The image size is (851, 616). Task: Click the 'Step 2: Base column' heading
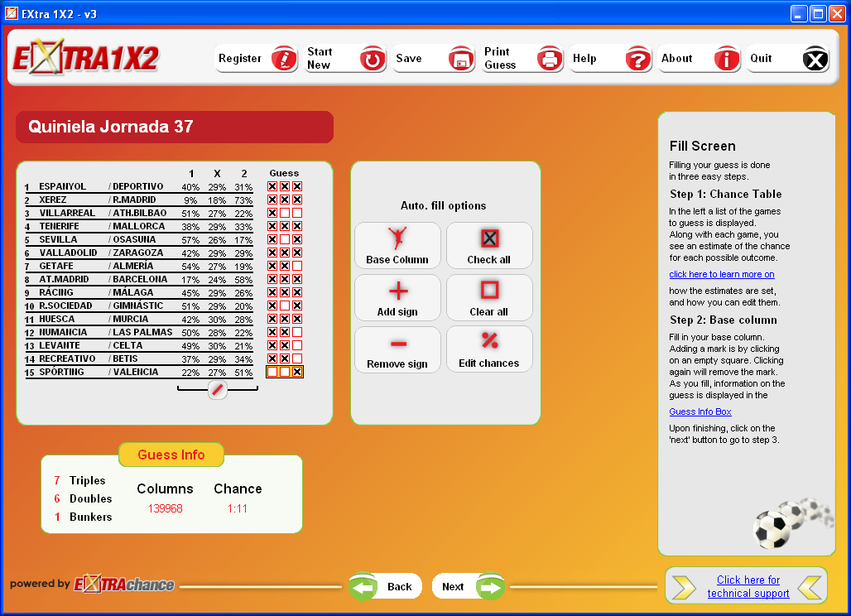[723, 320]
